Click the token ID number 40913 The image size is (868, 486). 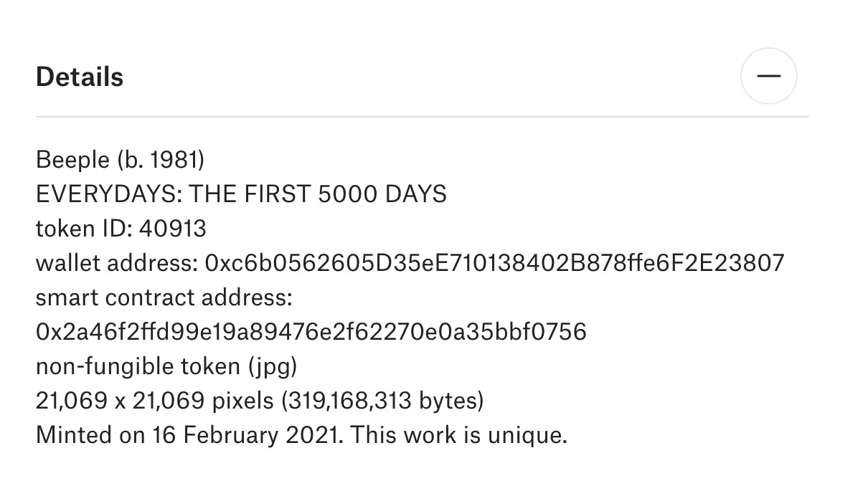point(172,228)
